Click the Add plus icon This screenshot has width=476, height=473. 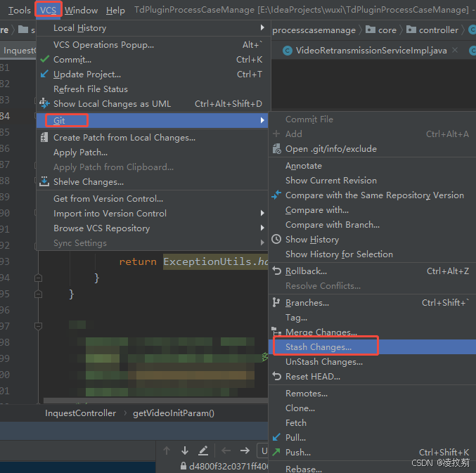tap(276, 134)
